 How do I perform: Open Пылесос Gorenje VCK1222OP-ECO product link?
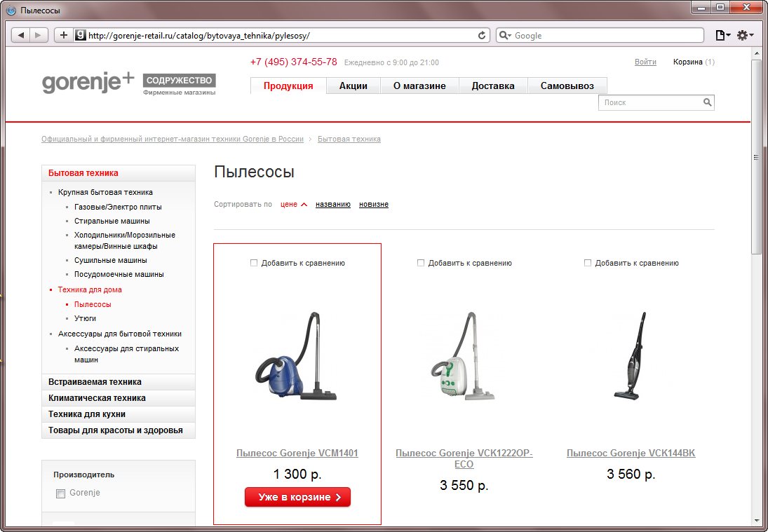point(464,458)
